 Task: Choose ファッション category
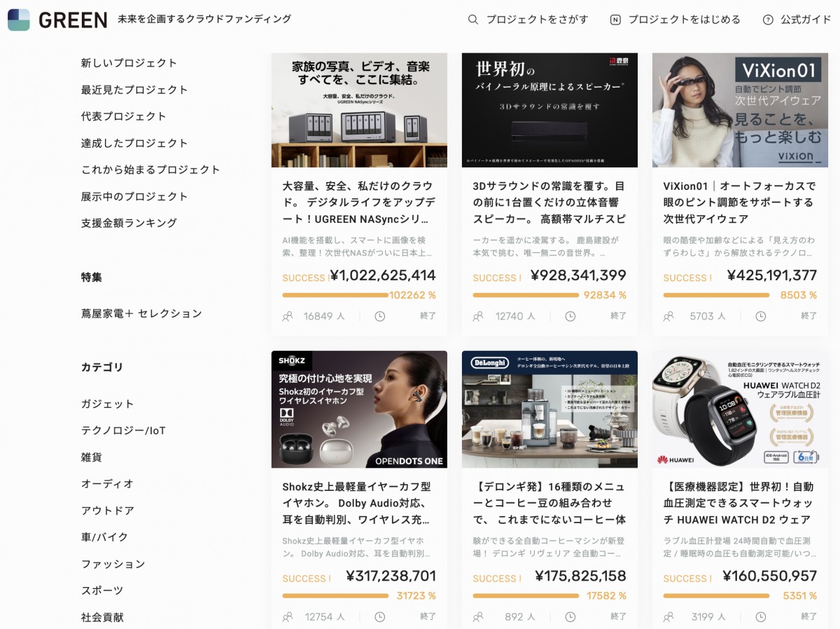[113, 564]
